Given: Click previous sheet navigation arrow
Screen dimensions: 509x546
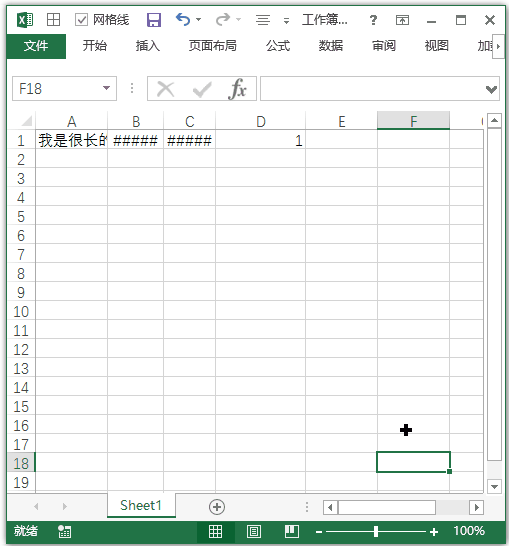Looking at the screenshot, I should point(36,506).
